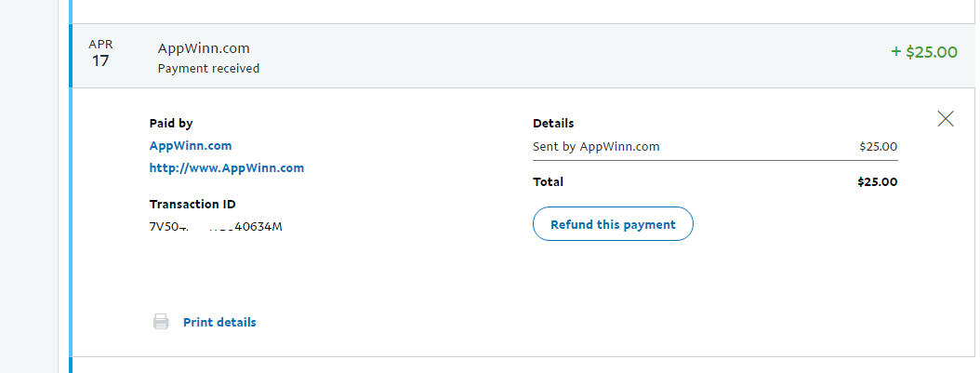Visit the http://www.AppWinn.com website link
Viewport: 980px width, 373px height.
227,168
